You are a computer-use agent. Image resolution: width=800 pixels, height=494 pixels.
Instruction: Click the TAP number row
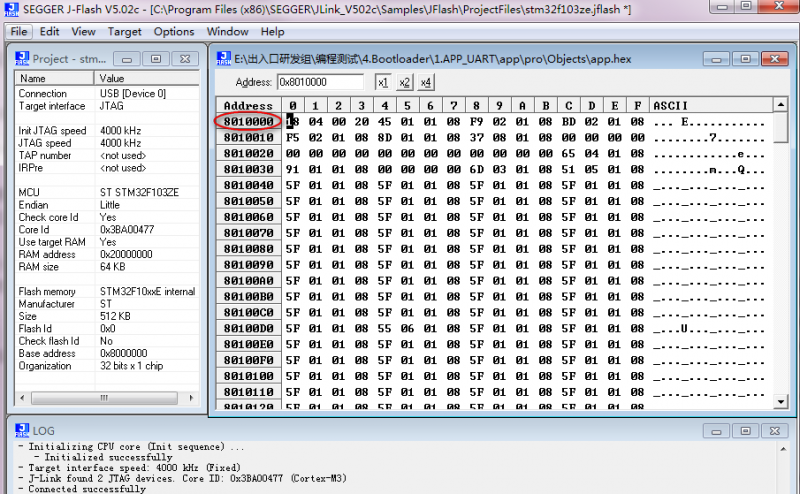[107, 155]
